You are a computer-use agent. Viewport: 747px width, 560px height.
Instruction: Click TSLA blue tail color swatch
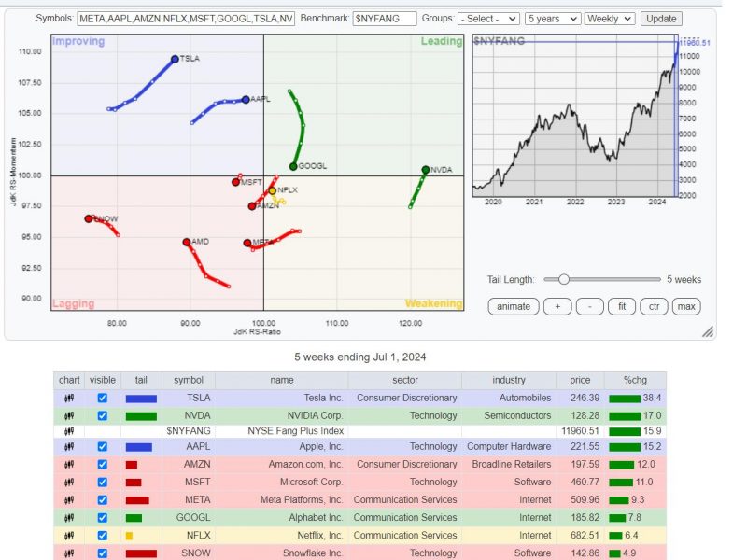(141, 399)
